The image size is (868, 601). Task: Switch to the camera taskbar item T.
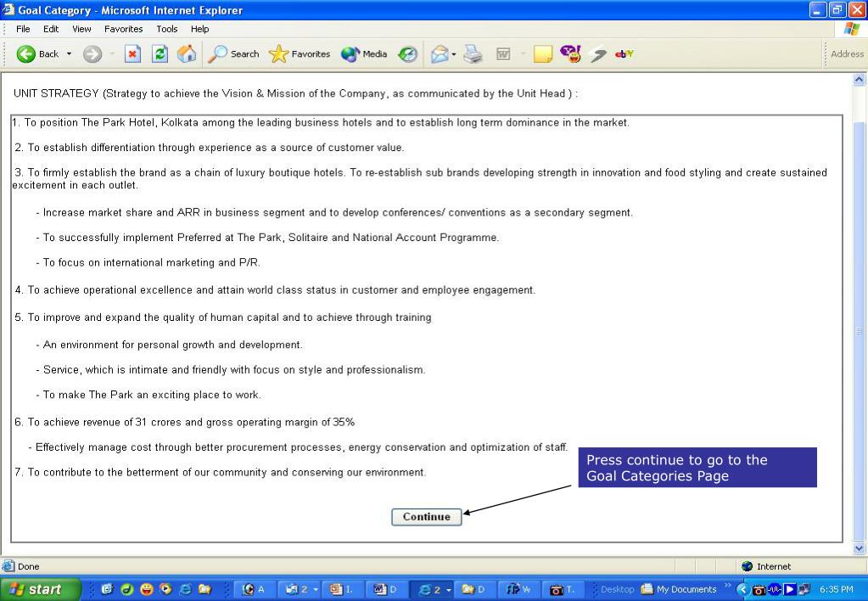563,589
